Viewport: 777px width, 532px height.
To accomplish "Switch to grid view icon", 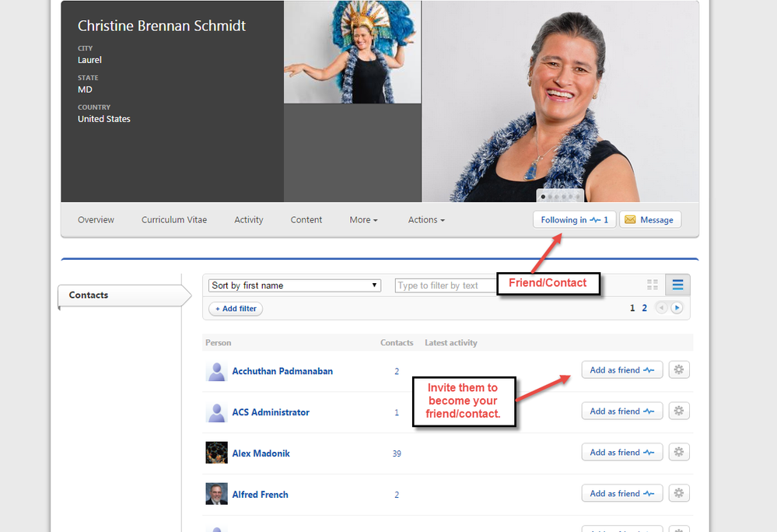I will pyautogui.click(x=653, y=285).
